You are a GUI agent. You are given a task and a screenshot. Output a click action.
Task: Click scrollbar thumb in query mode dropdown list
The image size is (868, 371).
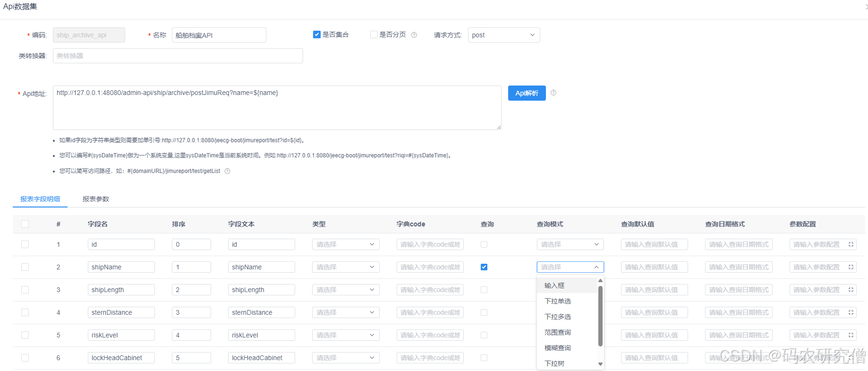coord(601,316)
